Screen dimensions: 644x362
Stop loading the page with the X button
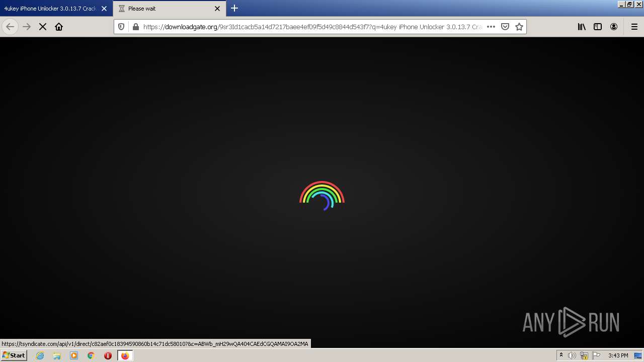[43, 27]
